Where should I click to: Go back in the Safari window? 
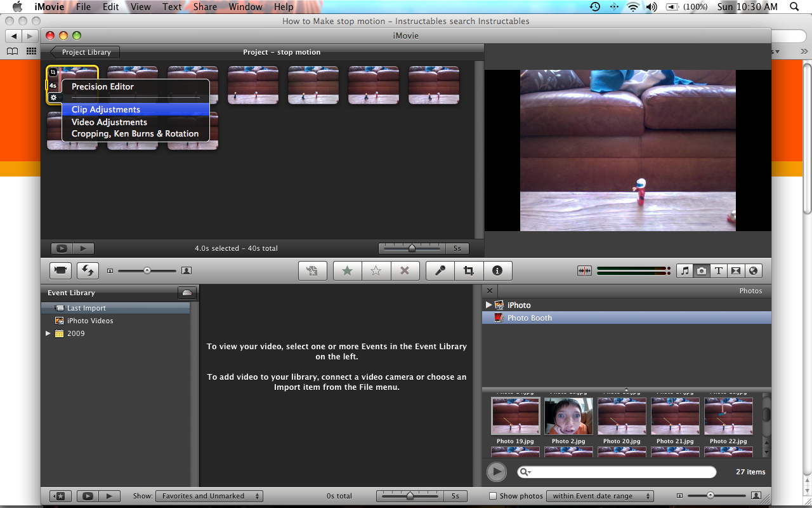[x=14, y=36]
